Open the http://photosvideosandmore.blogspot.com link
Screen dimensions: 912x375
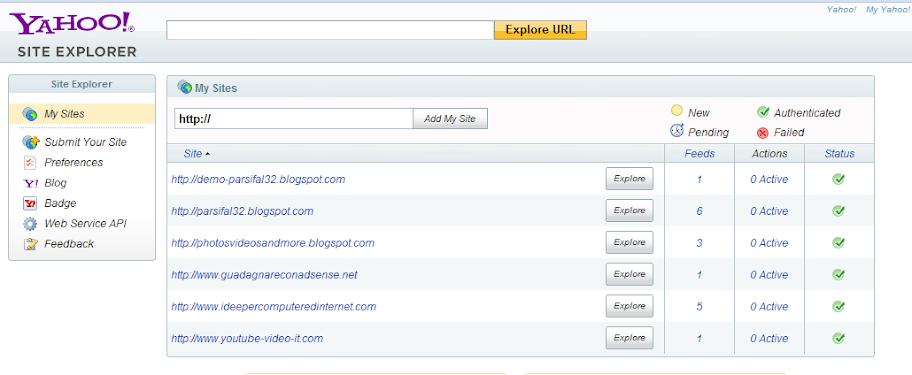273,243
